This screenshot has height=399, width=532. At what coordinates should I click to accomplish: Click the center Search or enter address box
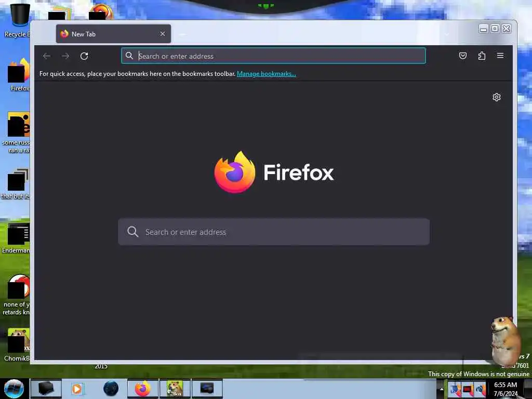pyautogui.click(x=274, y=232)
